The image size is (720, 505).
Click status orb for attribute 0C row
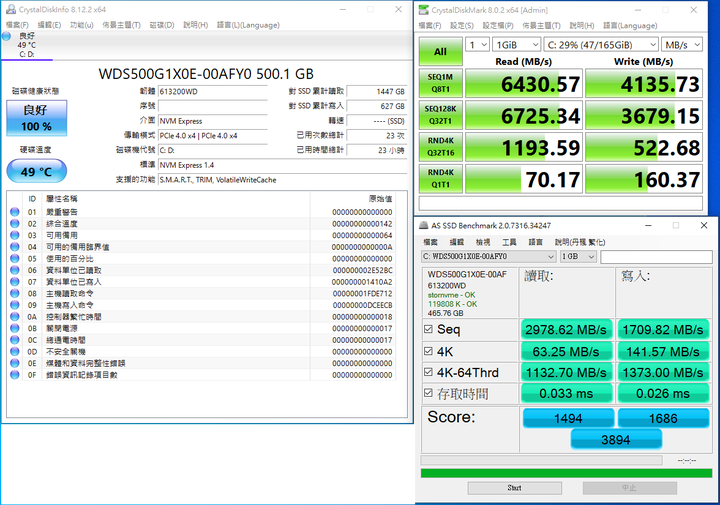click(15, 340)
